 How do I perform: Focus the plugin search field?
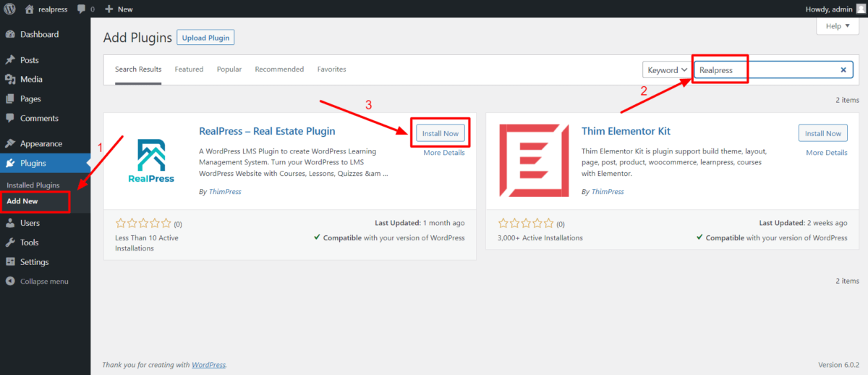point(774,70)
